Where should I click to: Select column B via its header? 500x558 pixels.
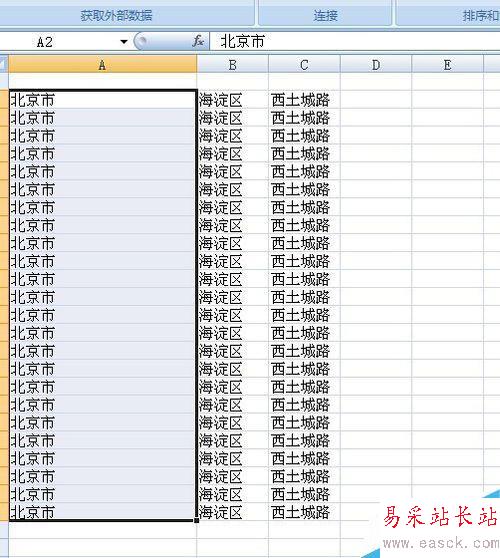pyautogui.click(x=233, y=65)
